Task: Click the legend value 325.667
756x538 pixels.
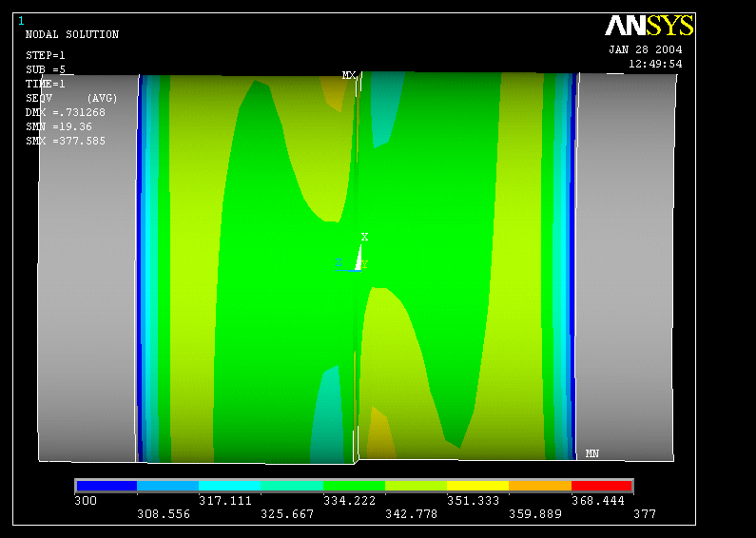Action: coord(287,514)
